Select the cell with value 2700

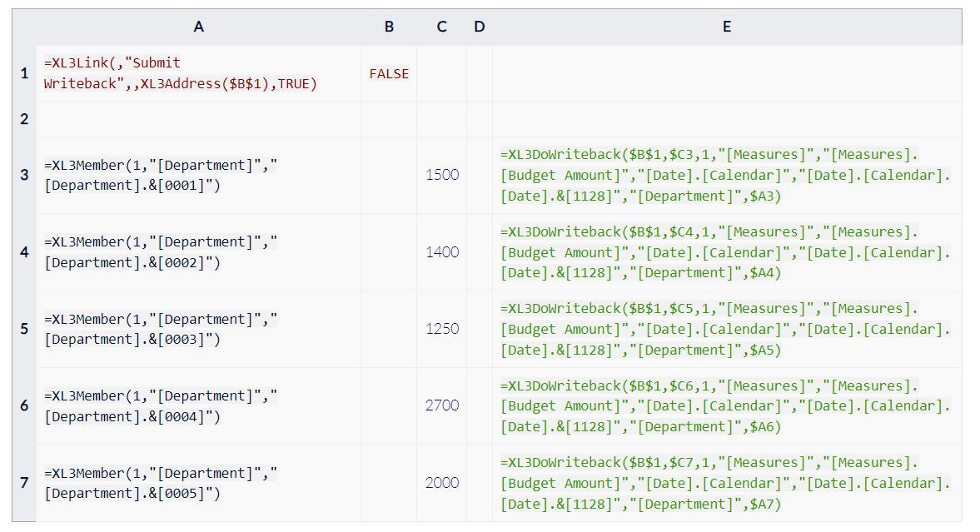(x=441, y=405)
